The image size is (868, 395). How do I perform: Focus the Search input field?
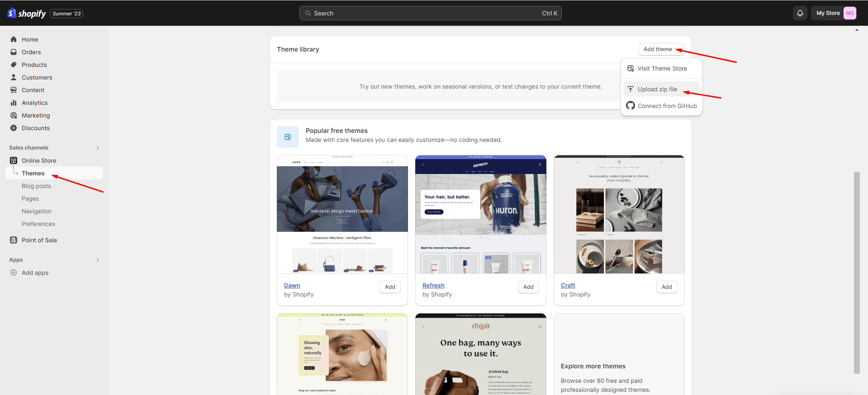431,13
